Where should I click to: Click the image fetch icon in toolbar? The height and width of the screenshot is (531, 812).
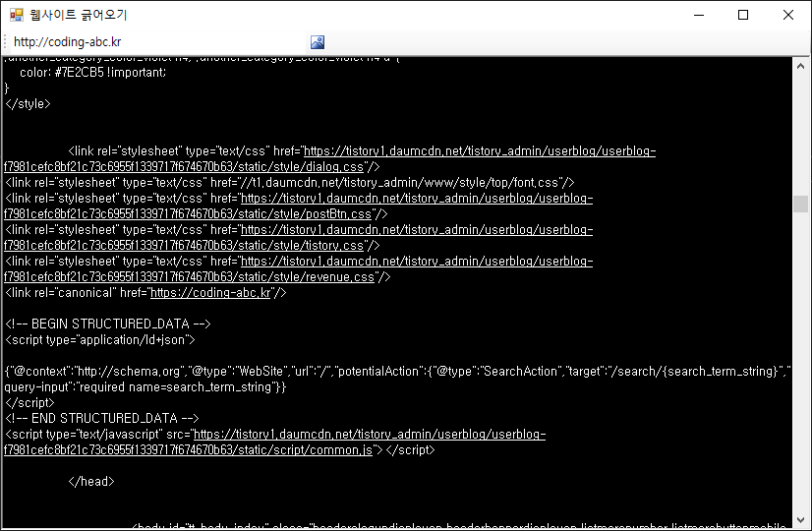click(318, 42)
